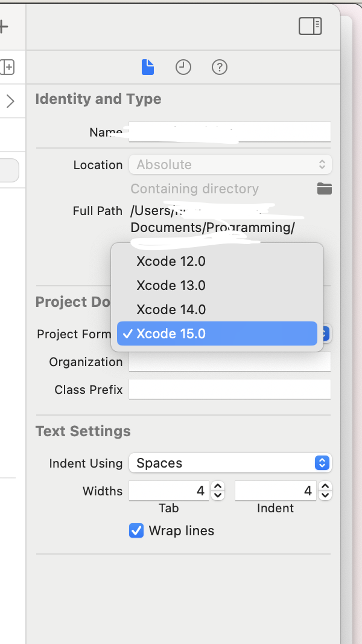
Task: Open the File inspector tab
Action: point(148,67)
